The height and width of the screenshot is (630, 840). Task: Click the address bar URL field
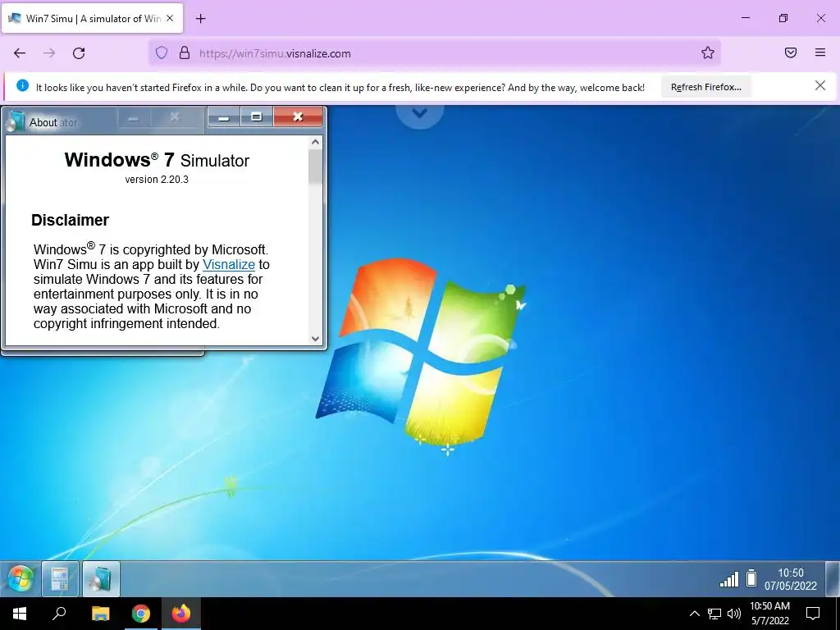coord(434,53)
